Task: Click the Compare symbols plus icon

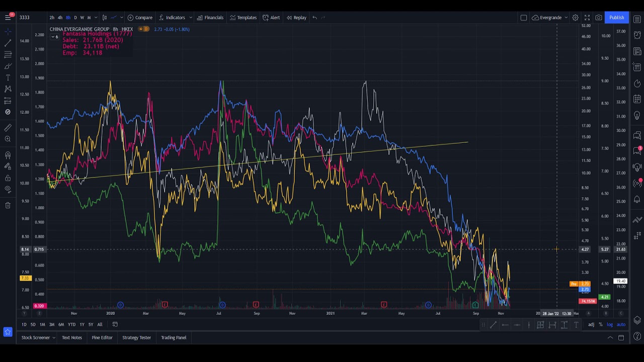Action: 130,18
